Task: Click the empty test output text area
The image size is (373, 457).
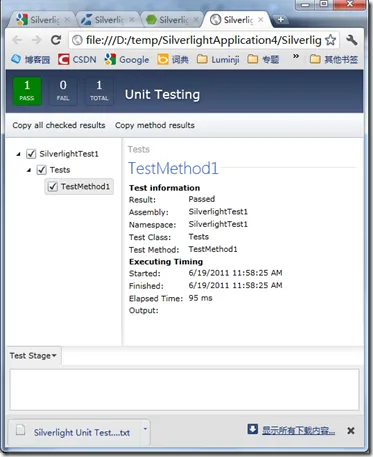Action: tap(184, 389)
